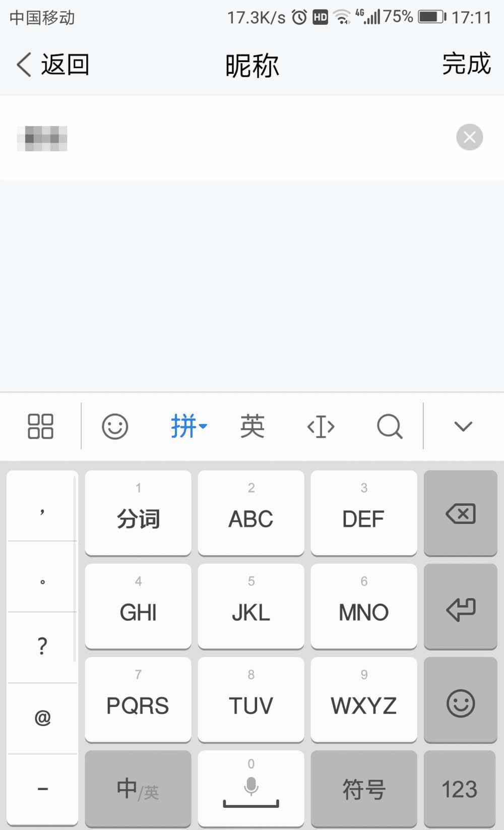
Task: Tap the enter return key
Action: 461,607
